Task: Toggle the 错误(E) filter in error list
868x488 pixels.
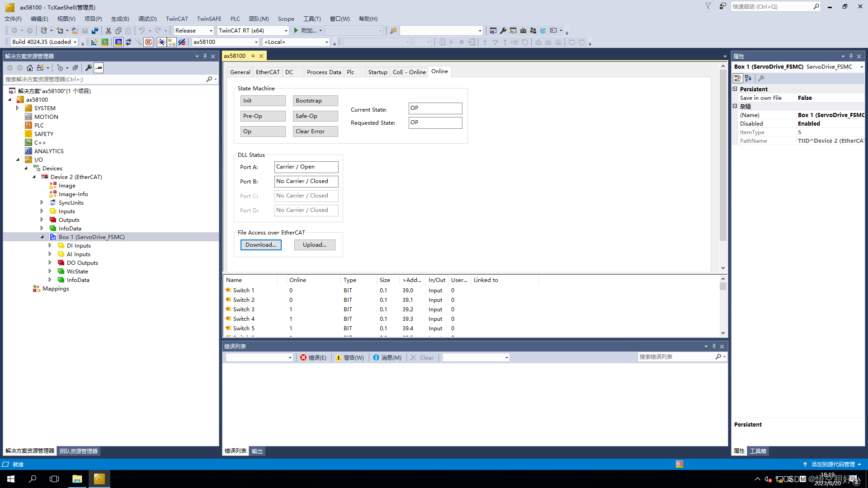Action: pos(313,357)
